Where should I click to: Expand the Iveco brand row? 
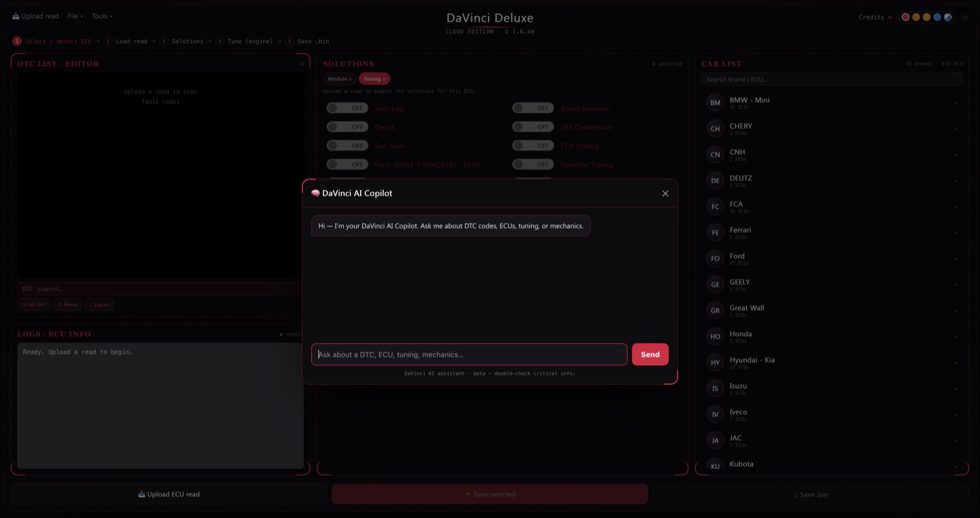click(x=831, y=415)
